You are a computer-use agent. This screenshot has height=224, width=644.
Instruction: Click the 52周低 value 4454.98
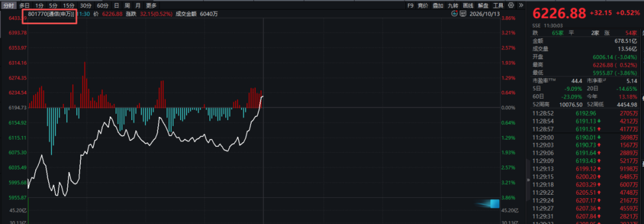pyautogui.click(x=627, y=105)
